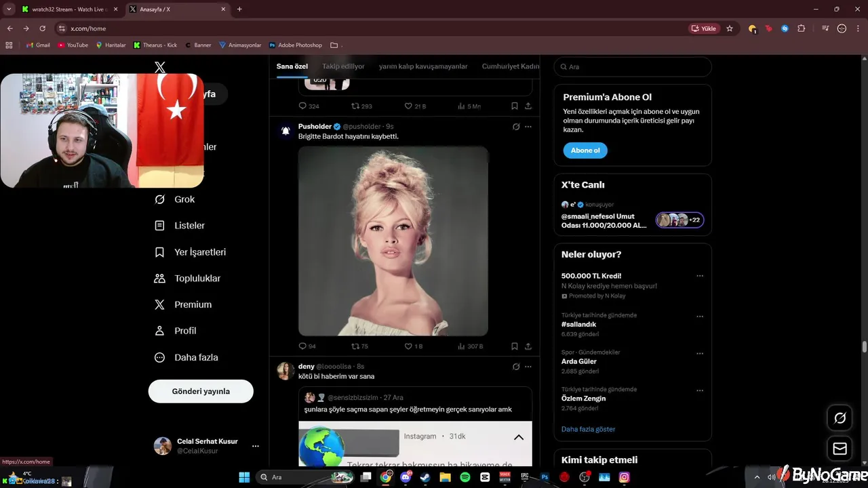Open account menu next to Celal Serhat Kusur
868x488 pixels.
click(256, 446)
